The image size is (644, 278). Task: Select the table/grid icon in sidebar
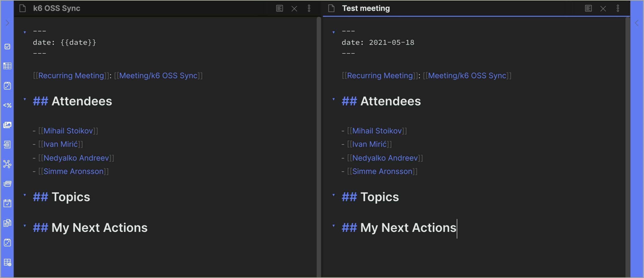tap(7, 66)
